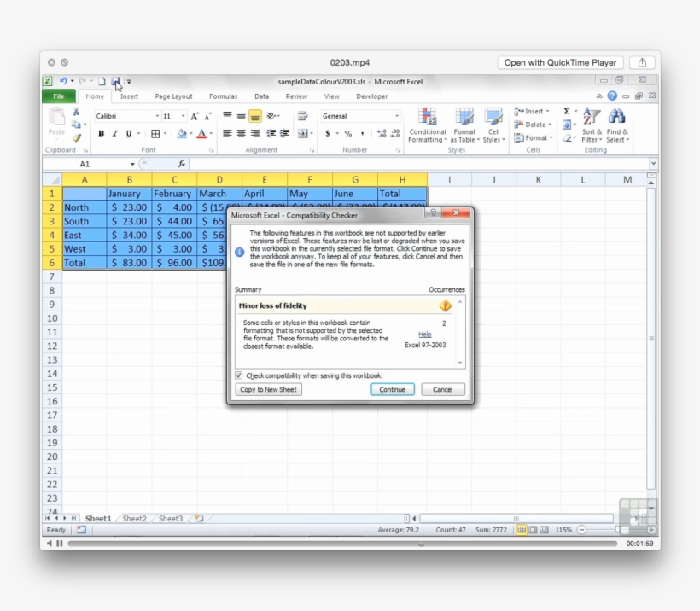
Task: Click the insert function fx icon
Action: pos(182,164)
